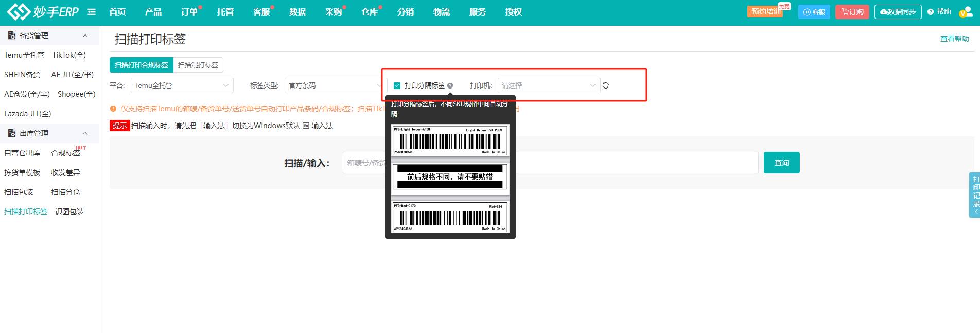980x333 pixels.
Task: Expand the 打印记录 side panel
Action: (975, 195)
